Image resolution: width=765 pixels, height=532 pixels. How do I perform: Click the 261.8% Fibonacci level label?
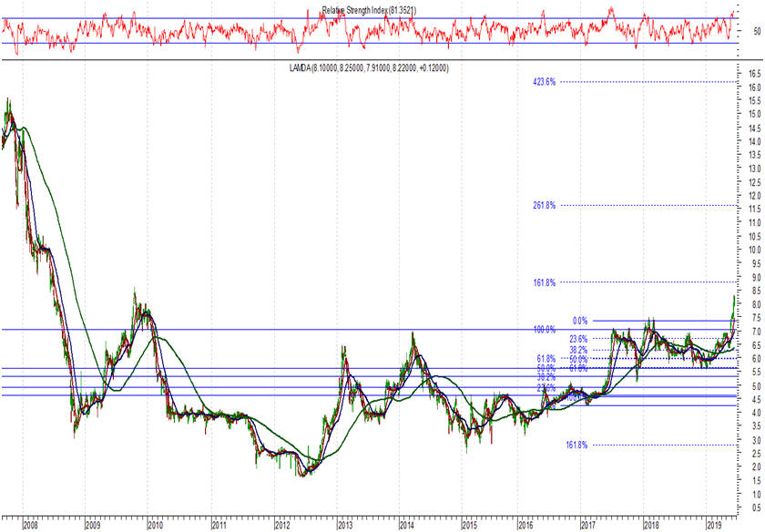coord(544,206)
